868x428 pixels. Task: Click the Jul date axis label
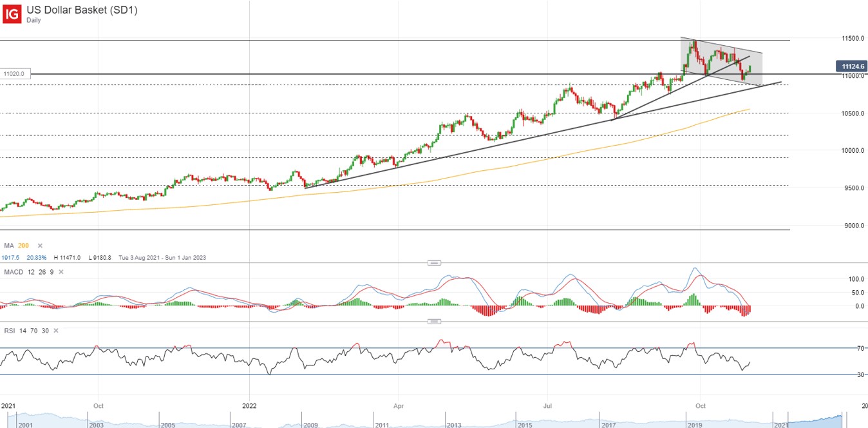click(547, 406)
